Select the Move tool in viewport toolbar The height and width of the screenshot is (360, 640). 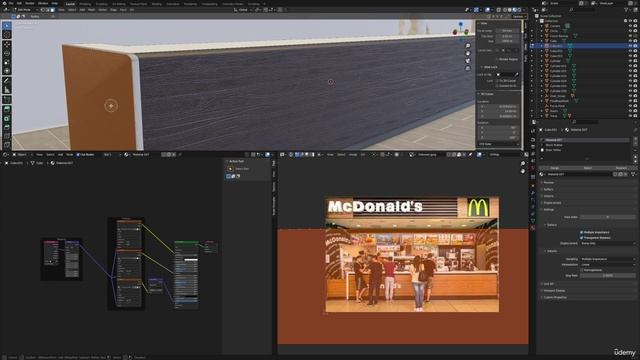7,44
